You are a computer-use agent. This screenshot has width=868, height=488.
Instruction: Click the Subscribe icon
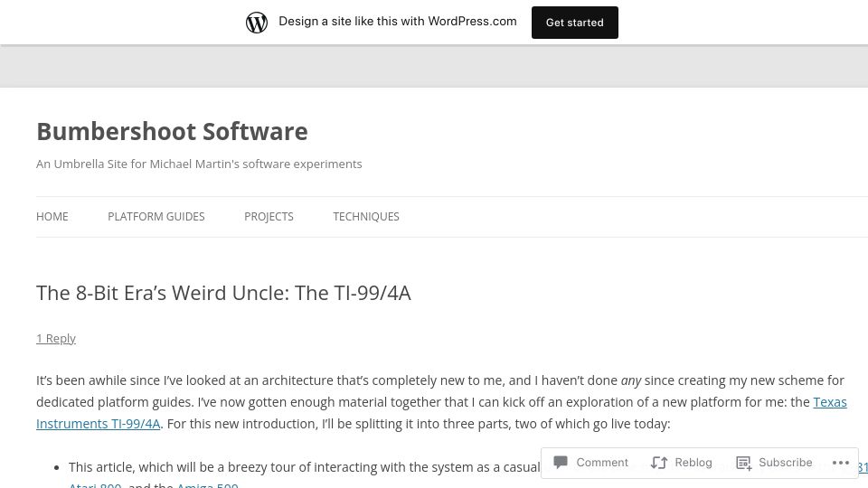point(743,463)
